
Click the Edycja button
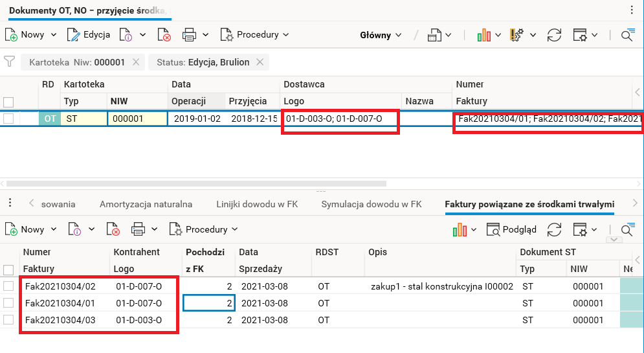point(89,35)
